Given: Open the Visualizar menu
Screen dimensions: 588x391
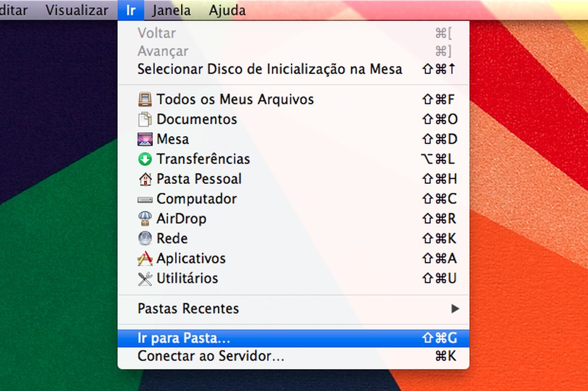Looking at the screenshot, I should click(x=77, y=10).
